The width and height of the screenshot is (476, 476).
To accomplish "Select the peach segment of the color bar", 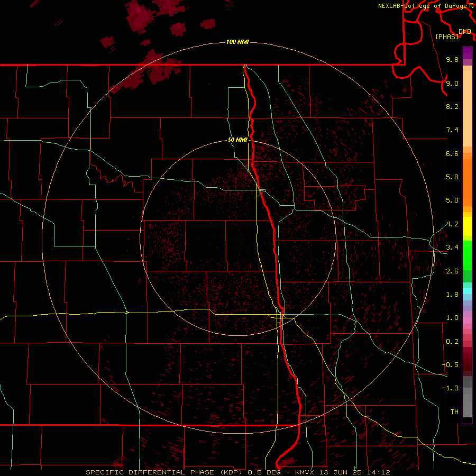I will [x=467, y=108].
